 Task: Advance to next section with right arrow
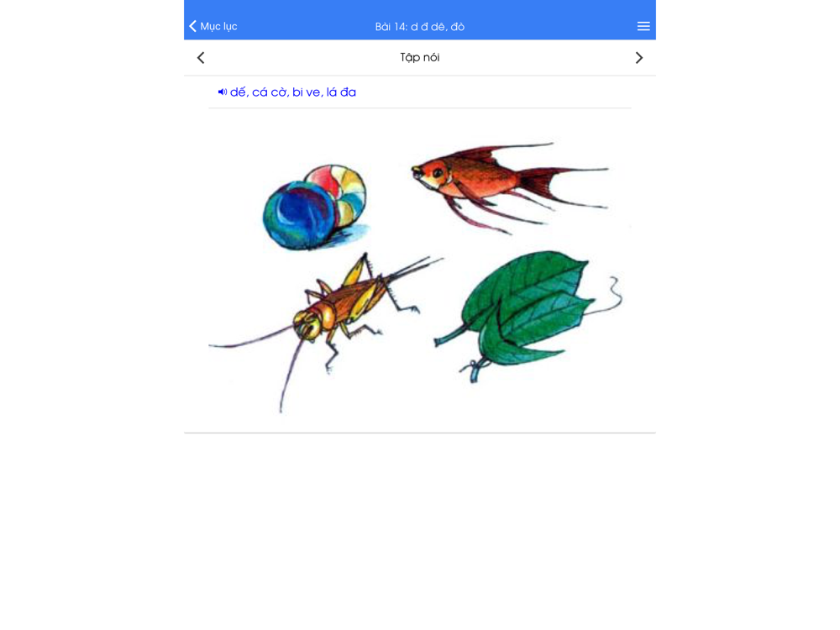tap(638, 58)
